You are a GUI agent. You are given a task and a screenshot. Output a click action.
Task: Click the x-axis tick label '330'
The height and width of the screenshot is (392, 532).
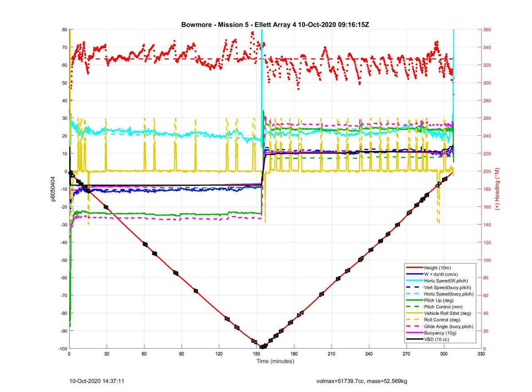[x=481, y=354]
